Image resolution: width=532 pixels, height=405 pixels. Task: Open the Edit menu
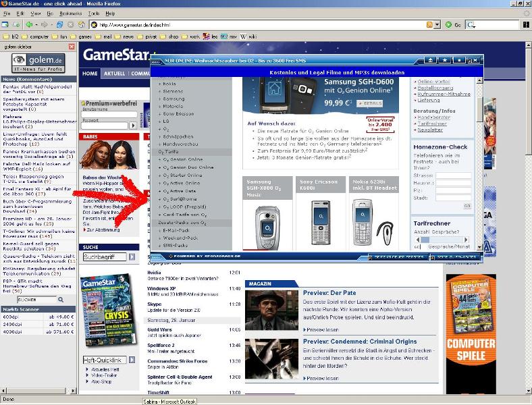[x=20, y=13]
